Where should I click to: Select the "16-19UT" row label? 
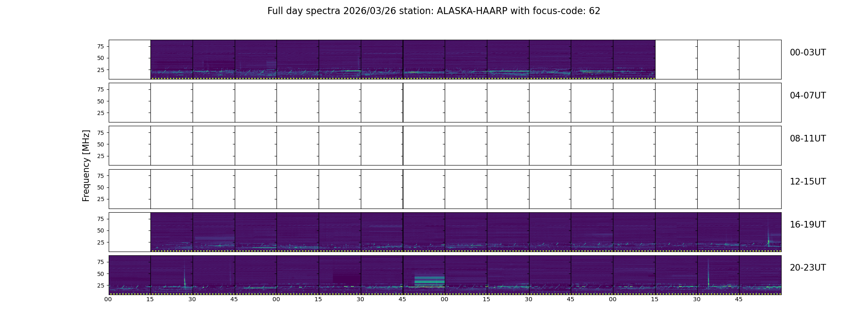[x=808, y=225]
